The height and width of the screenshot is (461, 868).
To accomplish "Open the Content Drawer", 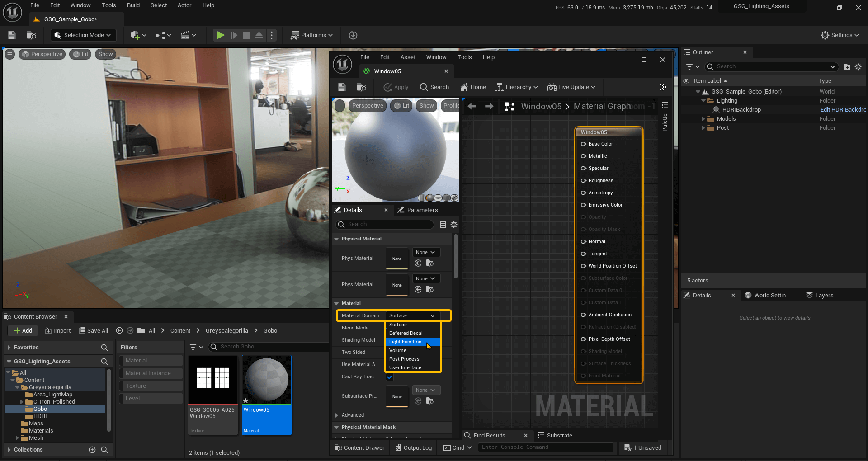I will point(359,448).
